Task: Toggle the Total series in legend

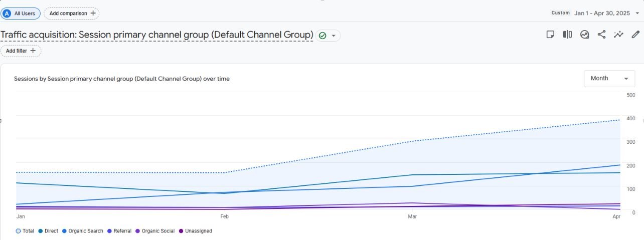Action: click(x=25, y=231)
